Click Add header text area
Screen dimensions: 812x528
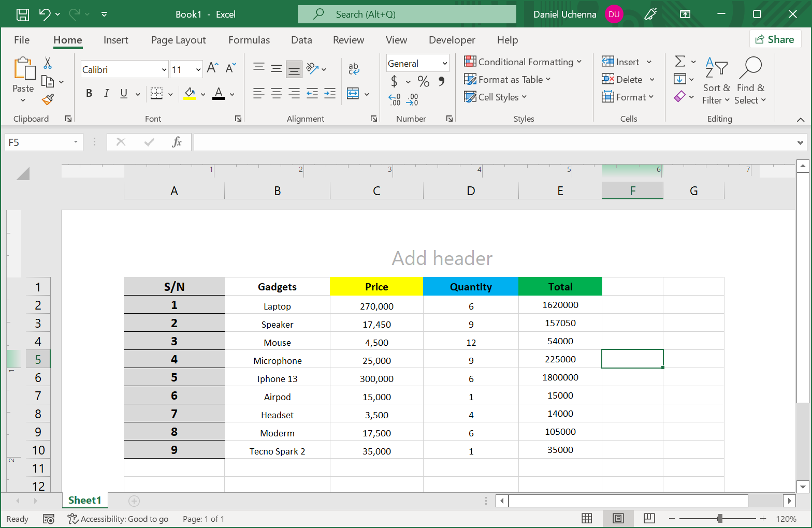point(442,258)
